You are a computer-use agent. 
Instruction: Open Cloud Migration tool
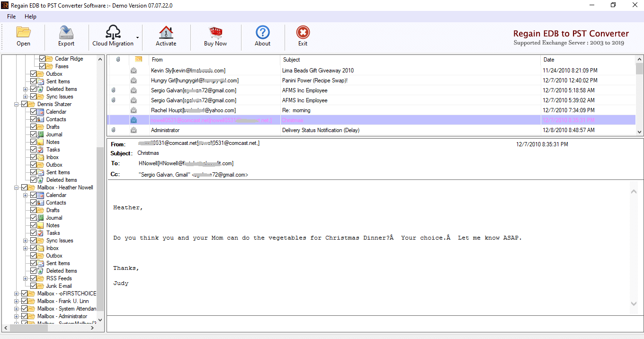[x=113, y=36]
